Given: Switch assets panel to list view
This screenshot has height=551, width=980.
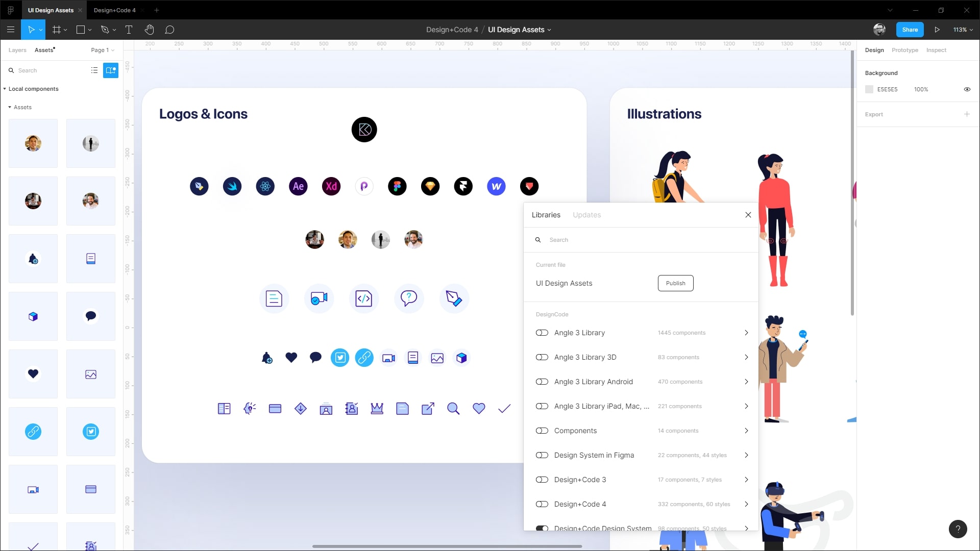Looking at the screenshot, I should click(x=94, y=70).
